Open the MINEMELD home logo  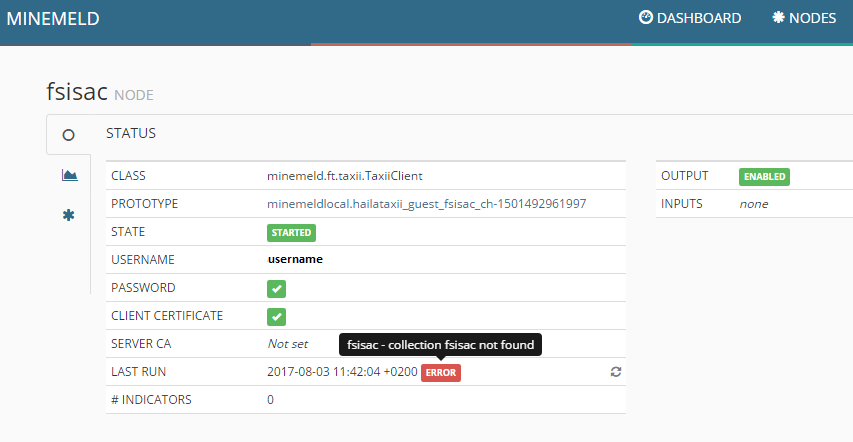pos(53,19)
